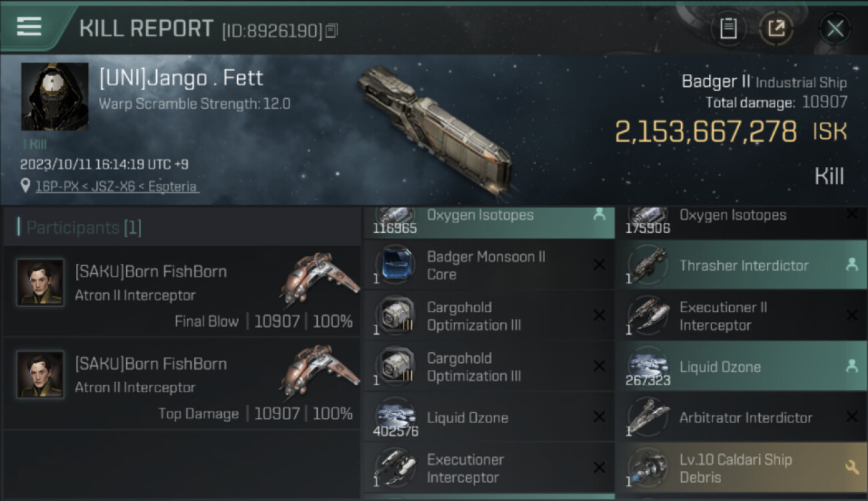Screen dimensions: 868x501
Task: Open Final Blow participant Born FishBorn
Action: click(182, 291)
